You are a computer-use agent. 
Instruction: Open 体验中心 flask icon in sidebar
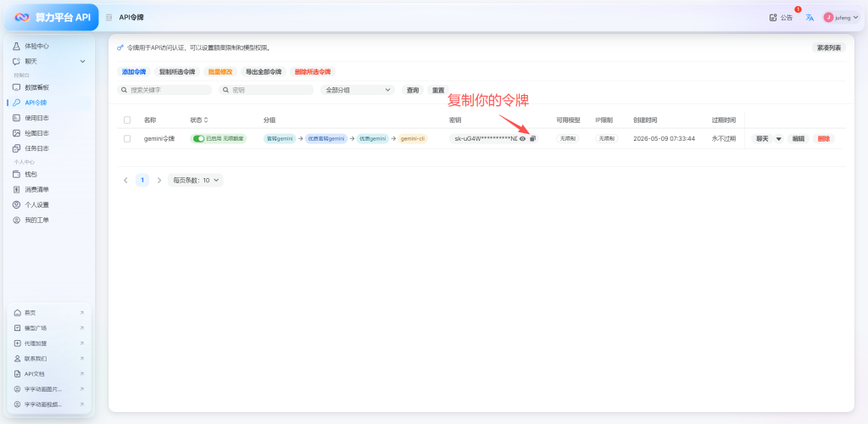17,46
